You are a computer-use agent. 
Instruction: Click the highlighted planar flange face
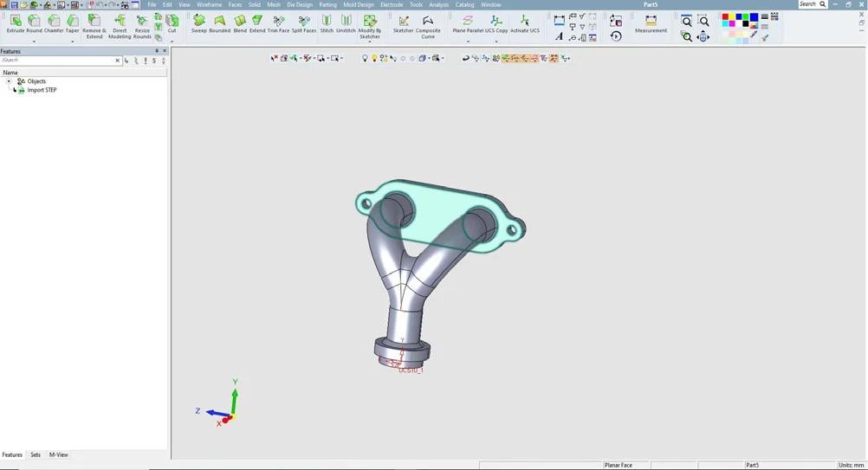(437, 215)
